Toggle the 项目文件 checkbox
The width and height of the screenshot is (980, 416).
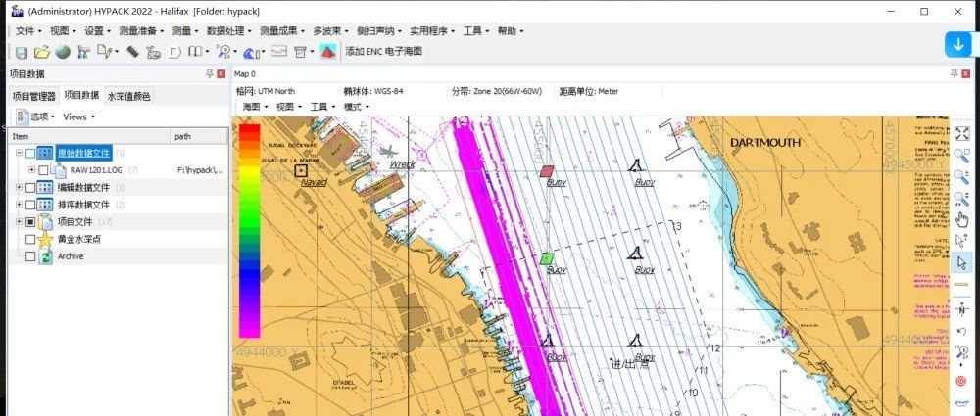[30, 222]
